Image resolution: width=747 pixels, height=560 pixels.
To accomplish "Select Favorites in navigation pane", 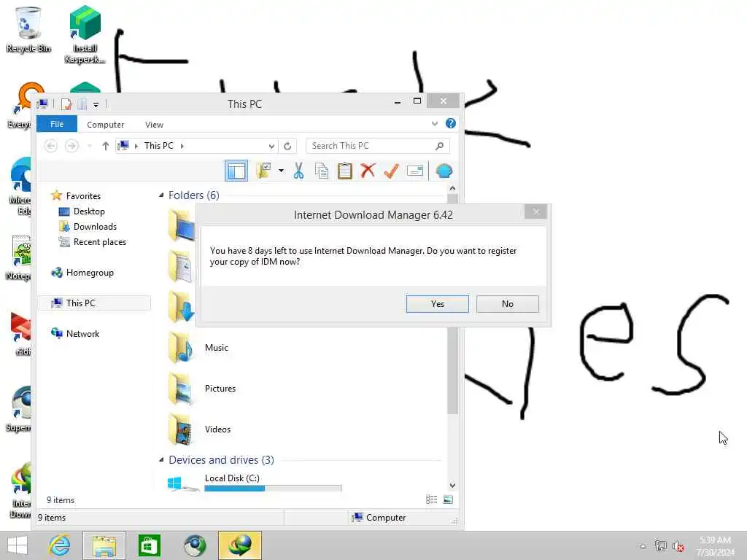I will pyautogui.click(x=83, y=195).
